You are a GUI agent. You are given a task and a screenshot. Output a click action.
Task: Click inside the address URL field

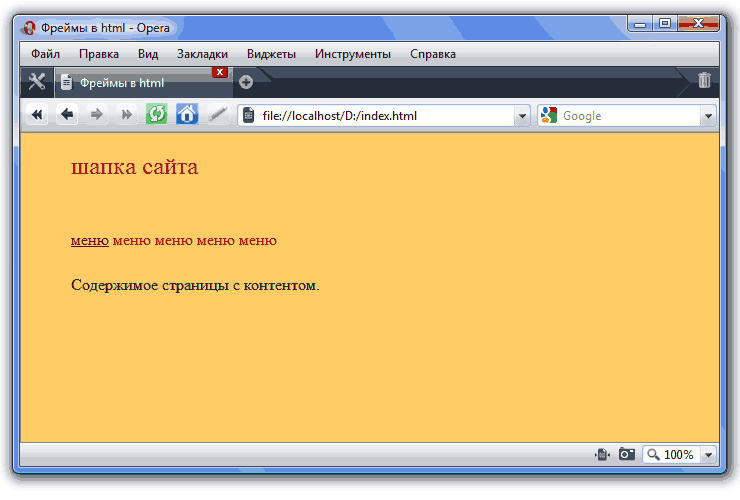[380, 116]
